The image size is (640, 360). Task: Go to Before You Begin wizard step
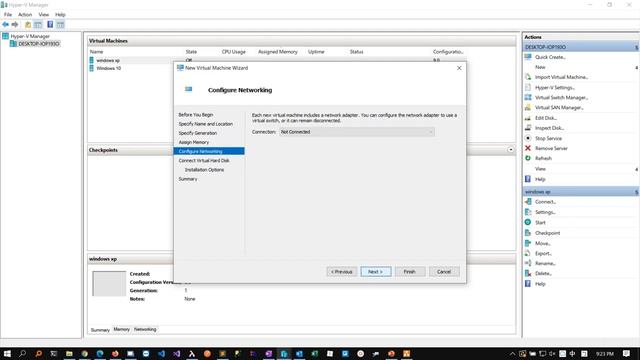pos(196,115)
